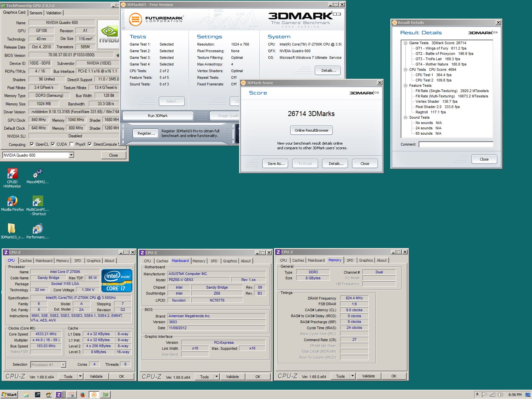532x399 pixels.
Task: Select Ragtroll 117.1 fps result row
Action: (431, 112)
